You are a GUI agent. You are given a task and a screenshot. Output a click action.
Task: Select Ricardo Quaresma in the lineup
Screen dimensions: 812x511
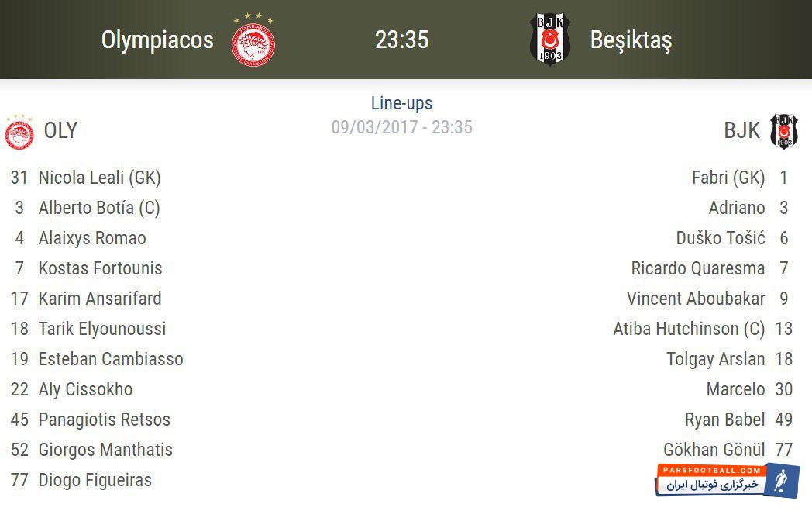tap(698, 268)
